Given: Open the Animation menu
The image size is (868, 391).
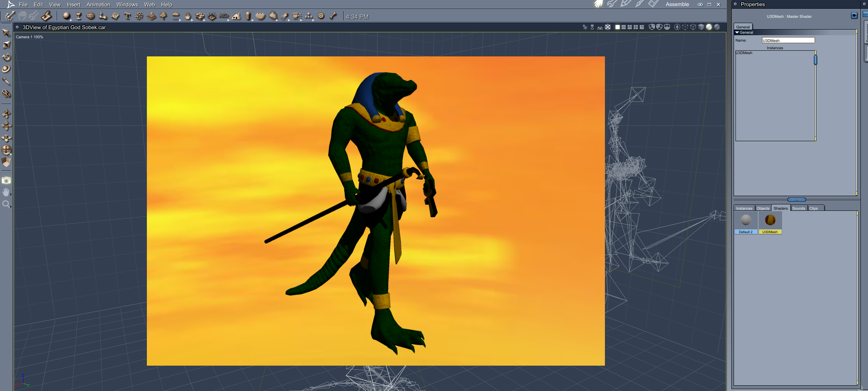Looking at the screenshot, I should (98, 5).
